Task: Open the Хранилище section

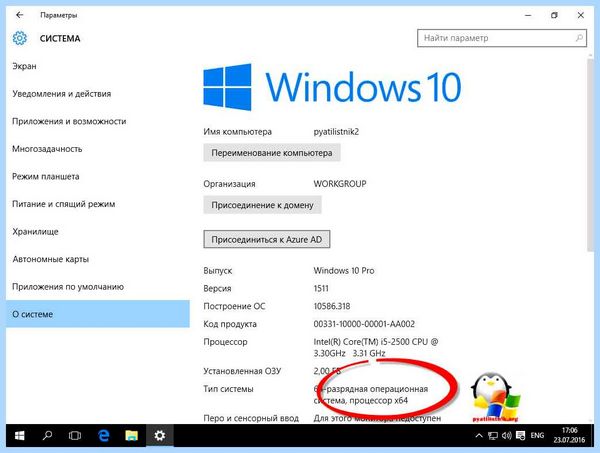Action: [35, 231]
